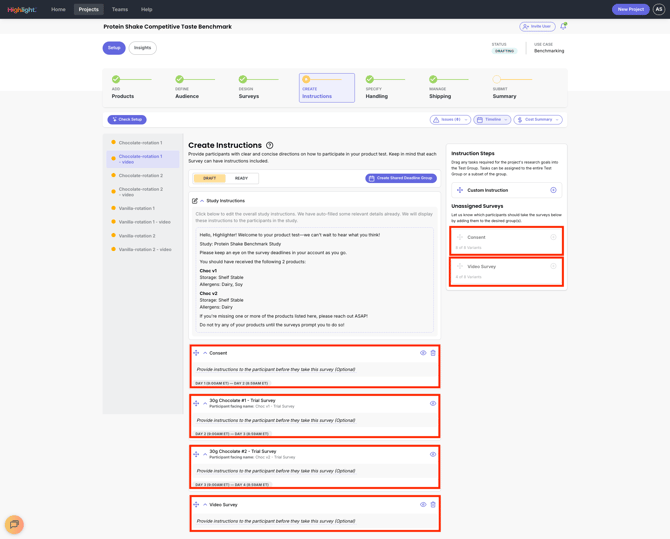The image size is (670, 539).
Task: Preview 30g Chocolate #2 survey eye icon
Action: [x=433, y=454]
